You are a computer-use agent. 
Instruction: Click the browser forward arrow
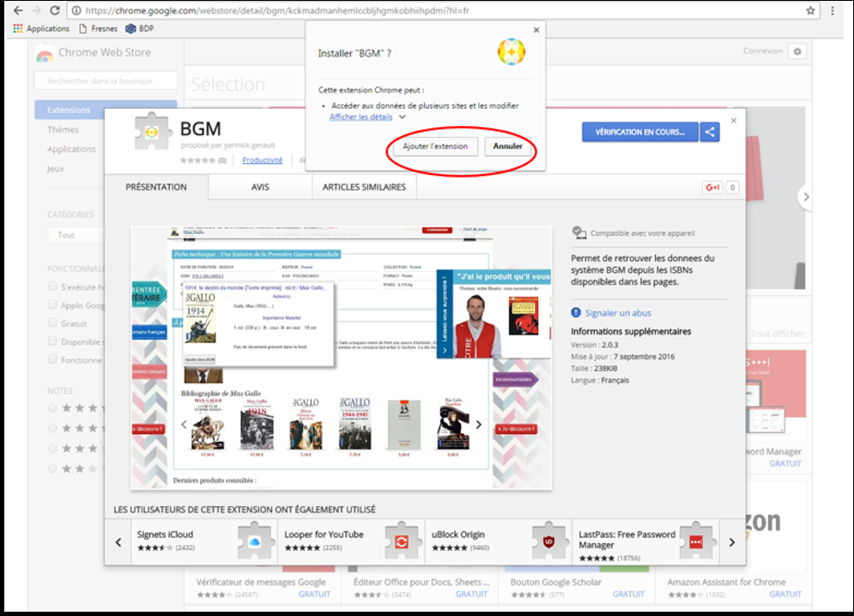pos(37,10)
